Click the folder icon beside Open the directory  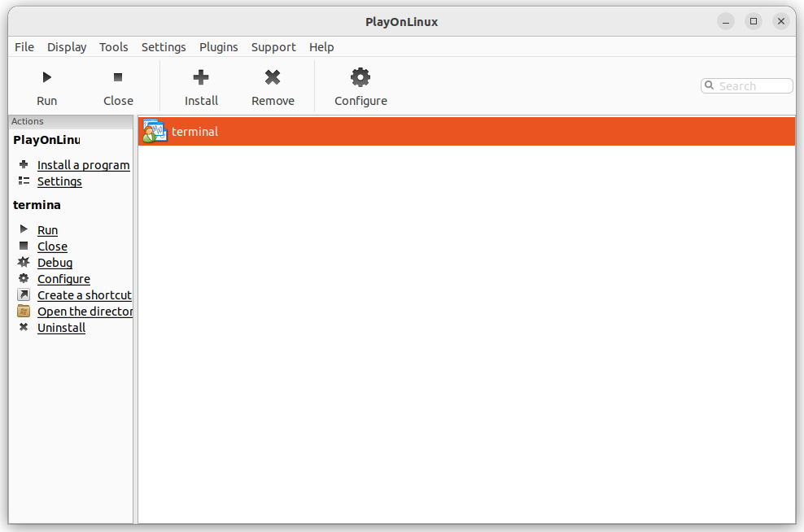coord(24,311)
